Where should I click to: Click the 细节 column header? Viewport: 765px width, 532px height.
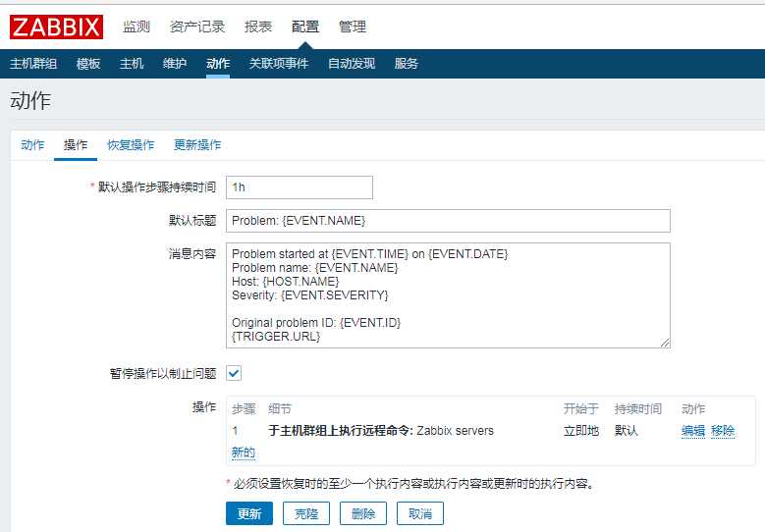280,408
